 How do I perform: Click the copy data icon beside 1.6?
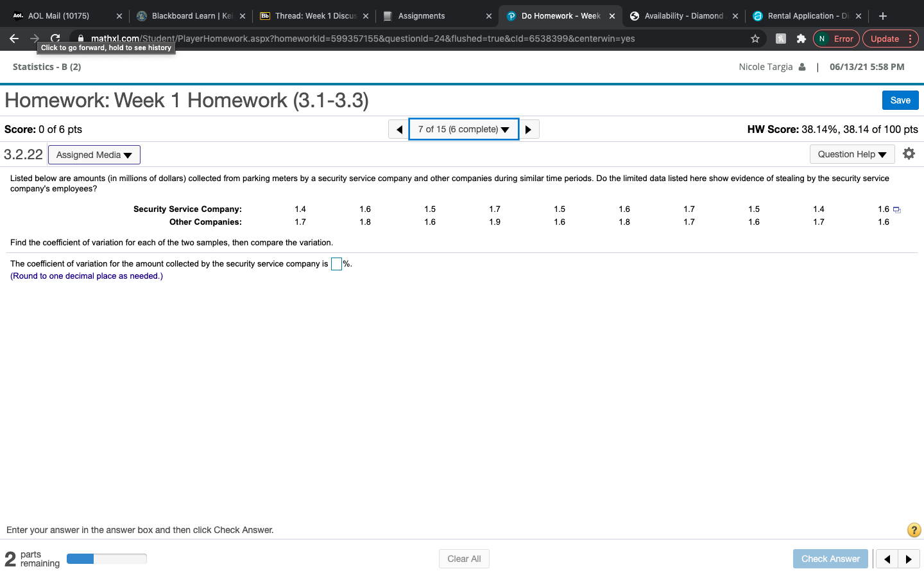(x=897, y=210)
